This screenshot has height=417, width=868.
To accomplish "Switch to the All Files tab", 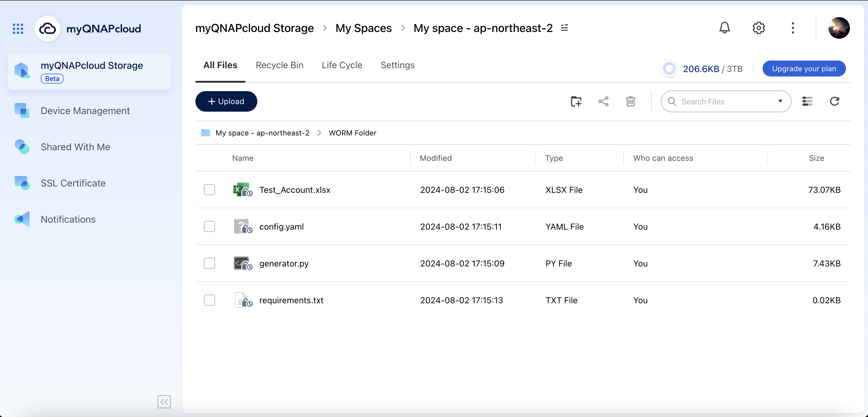I will point(220,65).
